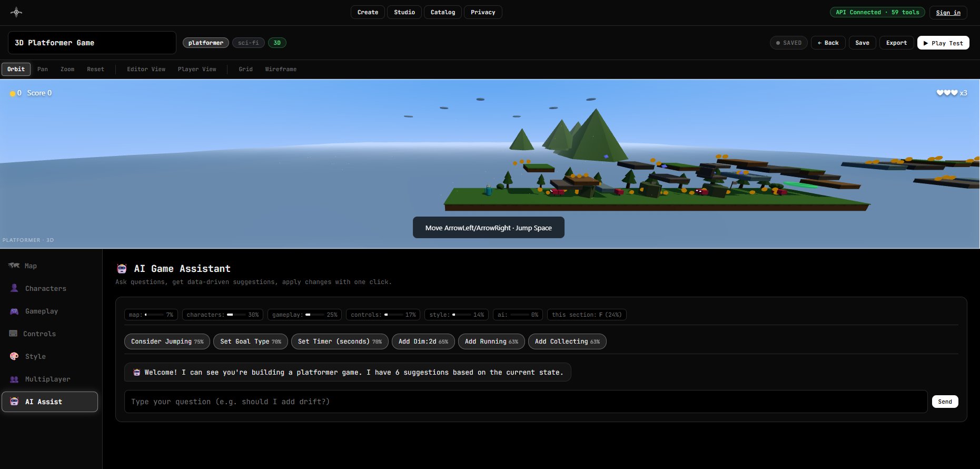Click the Gameplay gamepad icon
Screen dimensions: 980x469
[x=14, y=311]
